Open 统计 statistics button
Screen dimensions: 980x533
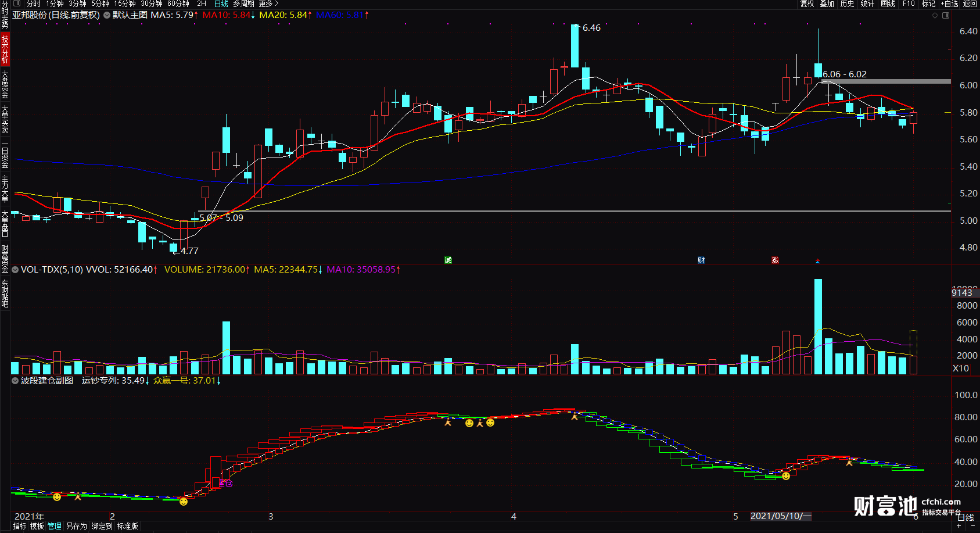[867, 3]
